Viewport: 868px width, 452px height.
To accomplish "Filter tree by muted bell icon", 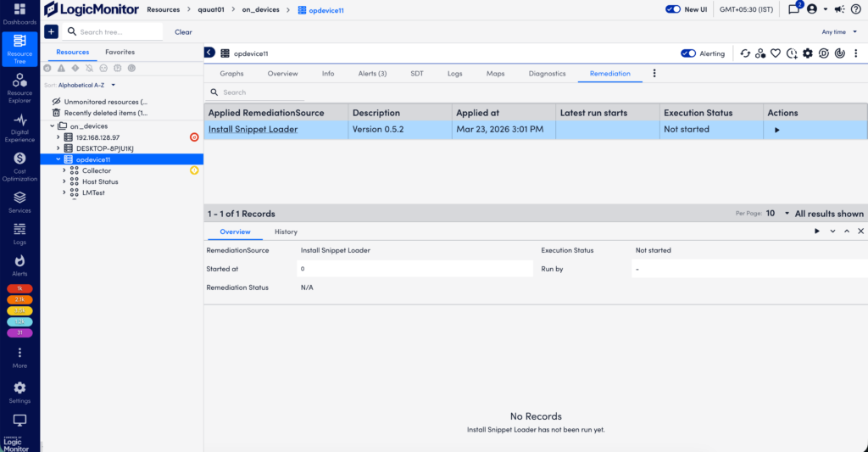I will pyautogui.click(x=89, y=68).
